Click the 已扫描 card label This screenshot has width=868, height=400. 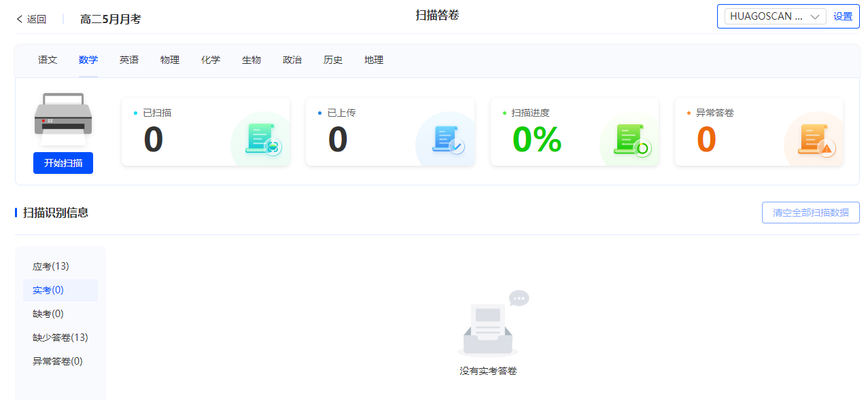[x=157, y=113]
